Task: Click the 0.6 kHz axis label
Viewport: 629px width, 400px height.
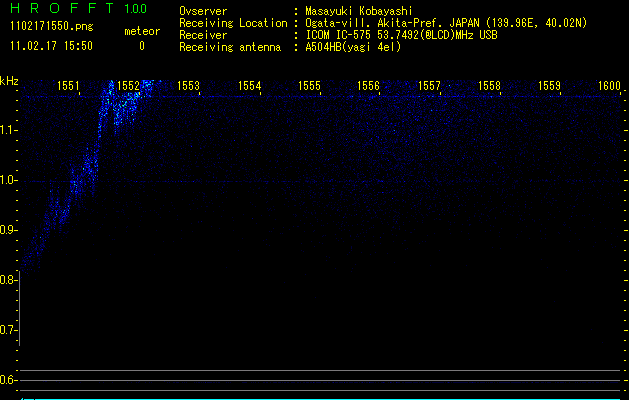Action: [8, 380]
